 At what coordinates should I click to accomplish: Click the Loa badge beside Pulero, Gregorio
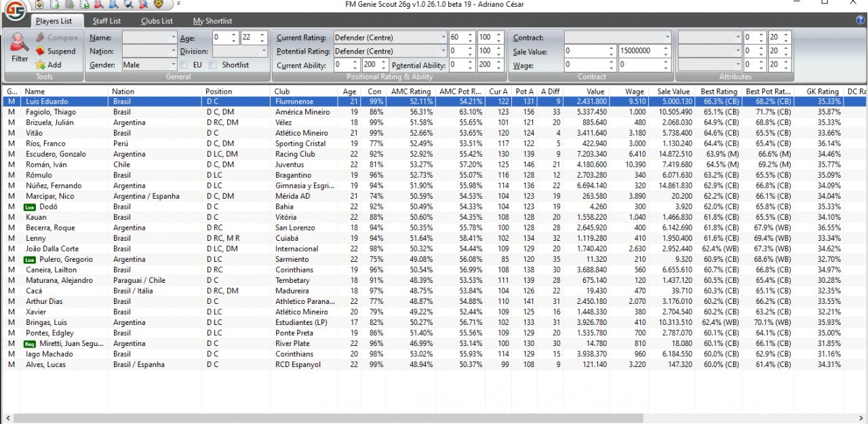coord(30,259)
